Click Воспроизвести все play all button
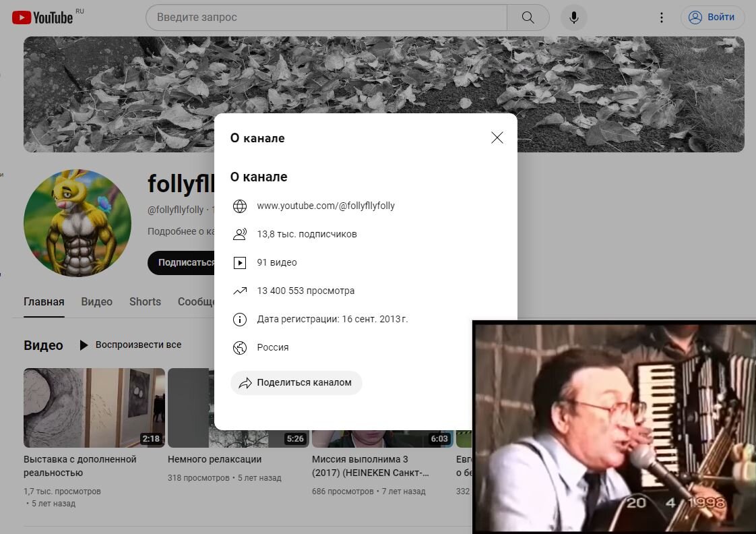Image resolution: width=756 pixels, height=534 pixels. tap(131, 345)
